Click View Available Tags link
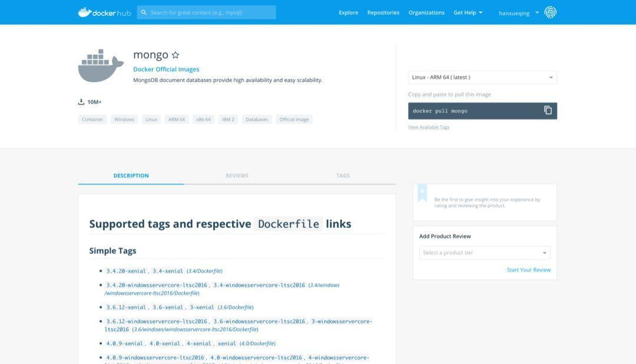Screen dimensions: 636x364 (429, 127)
